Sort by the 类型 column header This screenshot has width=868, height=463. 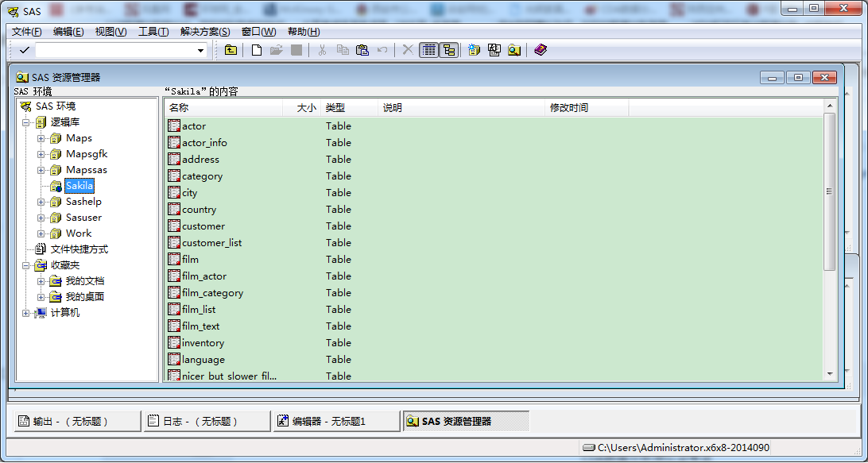click(349, 108)
